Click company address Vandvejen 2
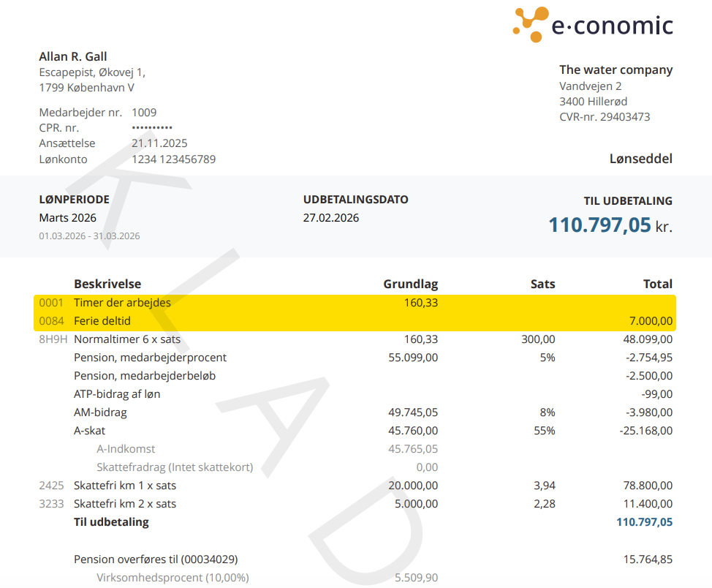Screen dimensions: 712x588 coord(591,86)
